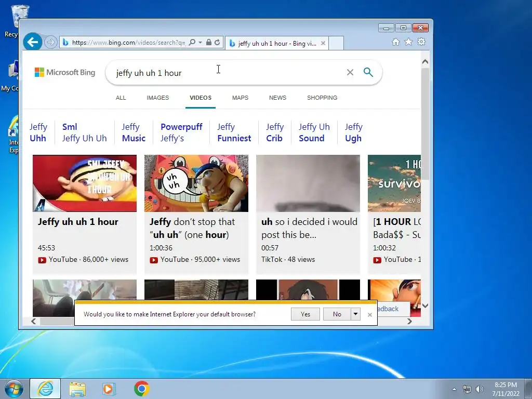The height and width of the screenshot is (399, 532).
Task: Launch Windows Media Player from taskbar
Action: [x=109, y=389]
